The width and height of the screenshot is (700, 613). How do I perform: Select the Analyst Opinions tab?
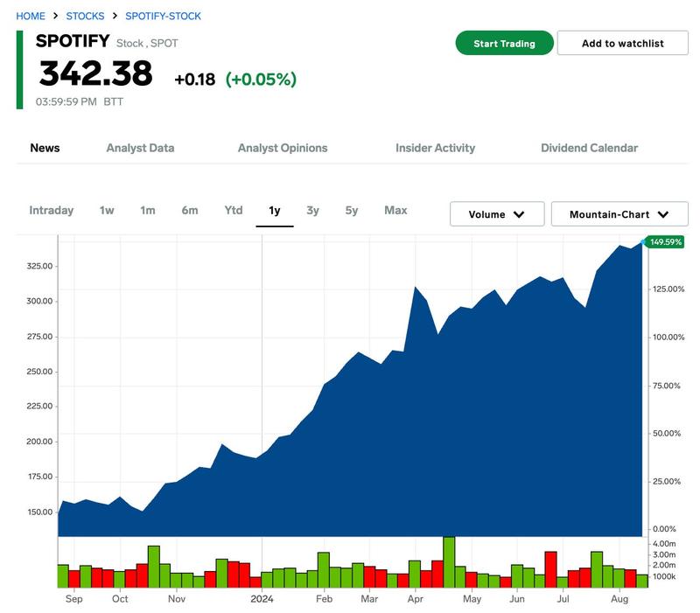pyautogui.click(x=283, y=148)
